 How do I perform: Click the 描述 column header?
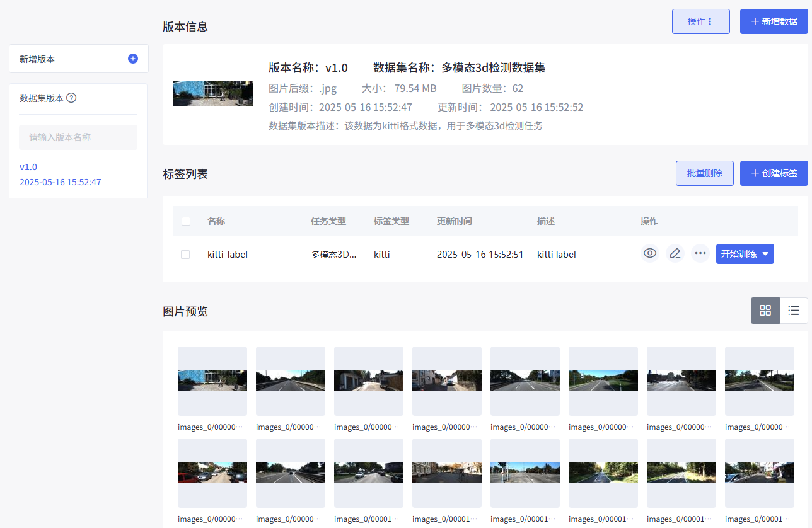546,221
